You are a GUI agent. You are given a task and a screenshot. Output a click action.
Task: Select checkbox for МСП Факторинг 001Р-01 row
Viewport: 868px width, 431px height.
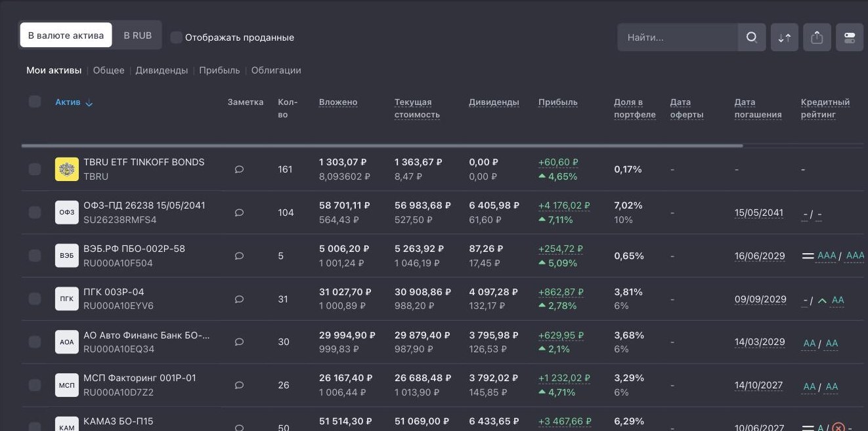(x=35, y=385)
